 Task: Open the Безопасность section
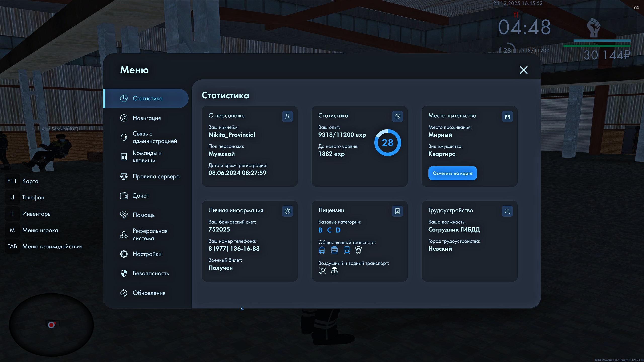coord(151,273)
